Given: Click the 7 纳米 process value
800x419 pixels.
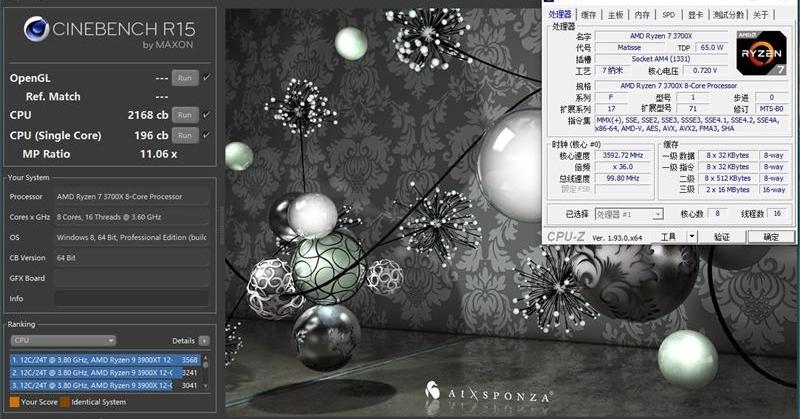Looking at the screenshot, I should pos(612,70).
